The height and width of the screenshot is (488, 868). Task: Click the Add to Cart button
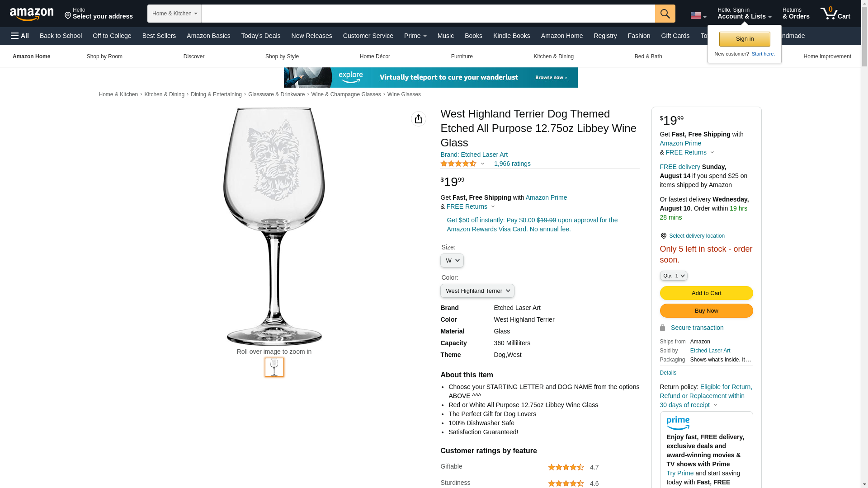pyautogui.click(x=707, y=293)
